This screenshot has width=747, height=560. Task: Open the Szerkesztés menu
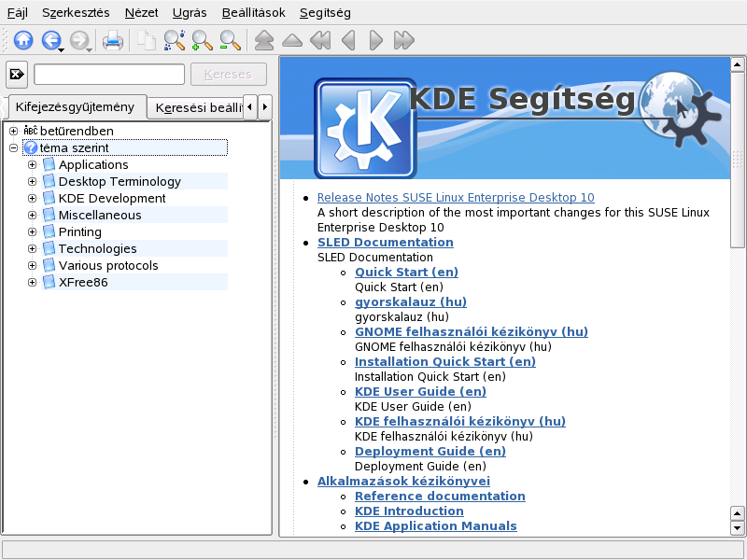76,13
